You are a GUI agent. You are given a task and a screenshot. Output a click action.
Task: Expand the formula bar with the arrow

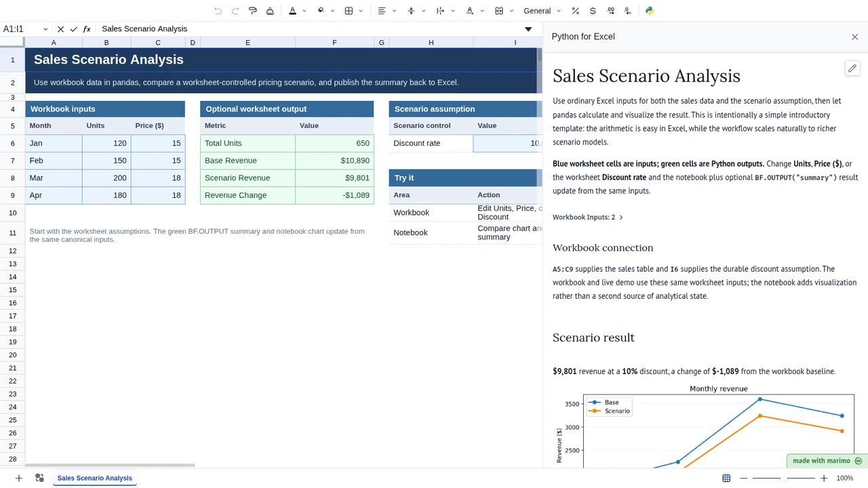528,29
